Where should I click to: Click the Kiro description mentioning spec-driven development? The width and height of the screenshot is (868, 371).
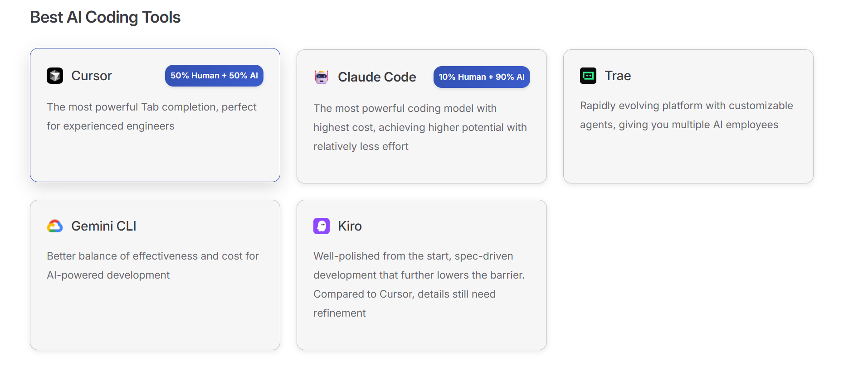[x=419, y=284]
